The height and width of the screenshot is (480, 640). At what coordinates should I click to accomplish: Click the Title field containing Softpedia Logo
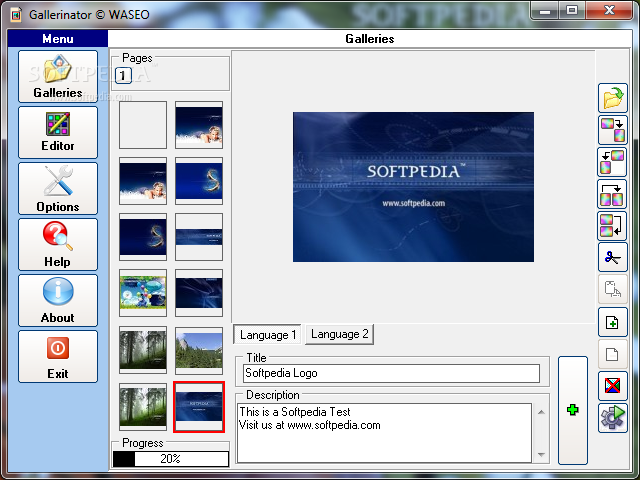click(391, 373)
